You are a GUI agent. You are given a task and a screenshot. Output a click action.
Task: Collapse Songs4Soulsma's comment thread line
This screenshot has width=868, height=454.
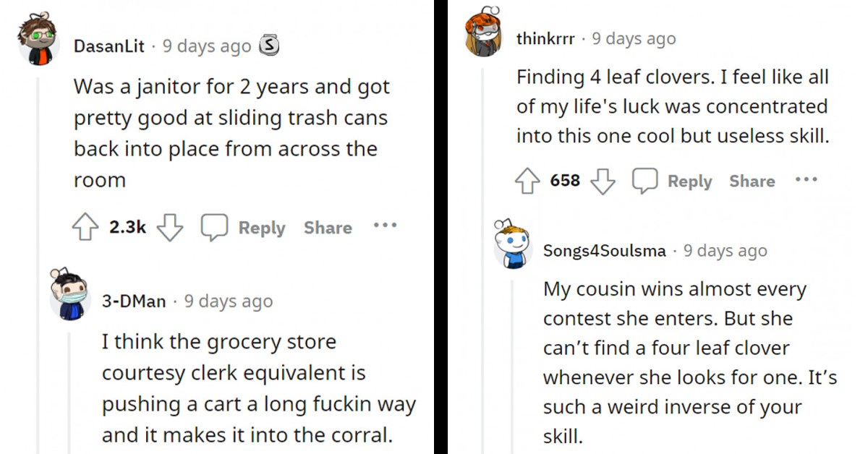[x=514, y=361]
